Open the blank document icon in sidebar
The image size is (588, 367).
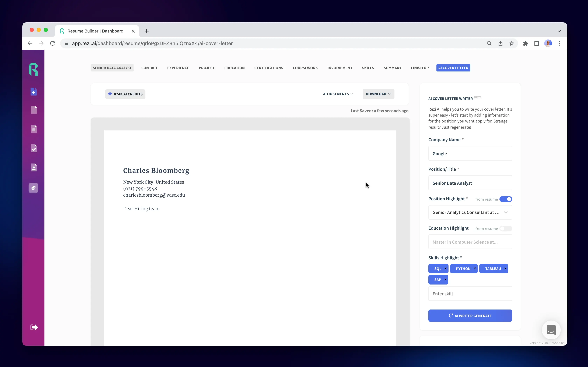click(x=34, y=110)
